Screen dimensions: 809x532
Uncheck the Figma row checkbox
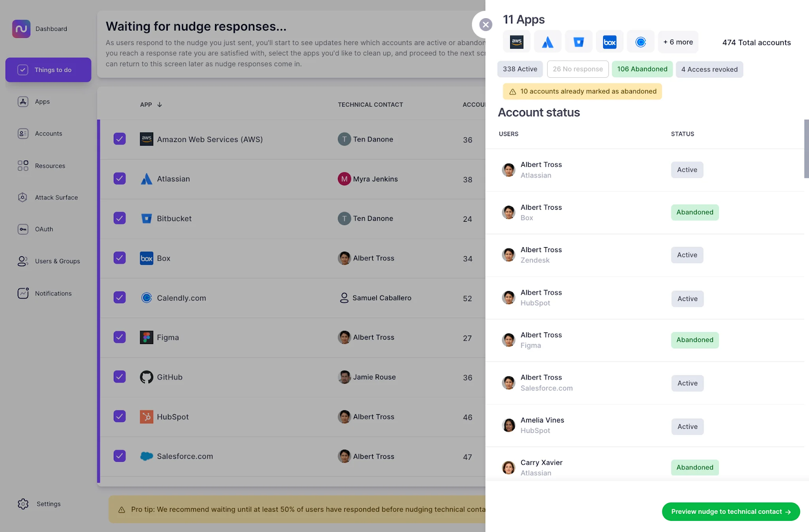pyautogui.click(x=119, y=337)
